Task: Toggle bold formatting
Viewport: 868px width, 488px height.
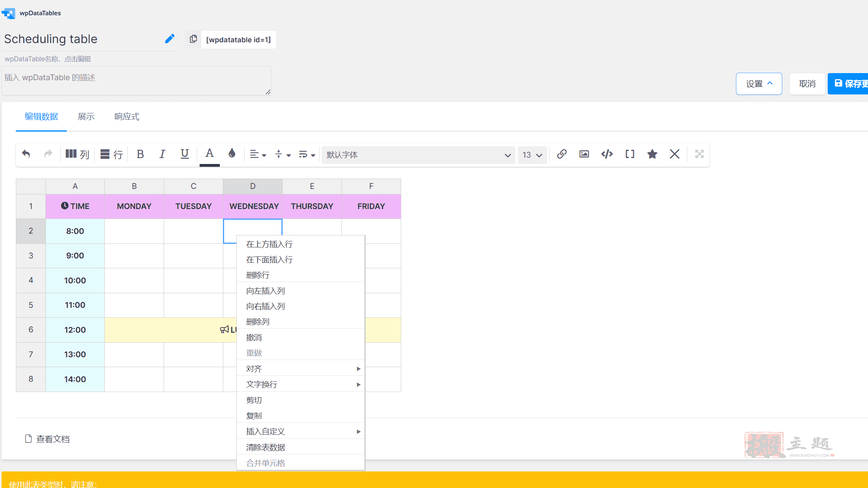Action: point(140,154)
